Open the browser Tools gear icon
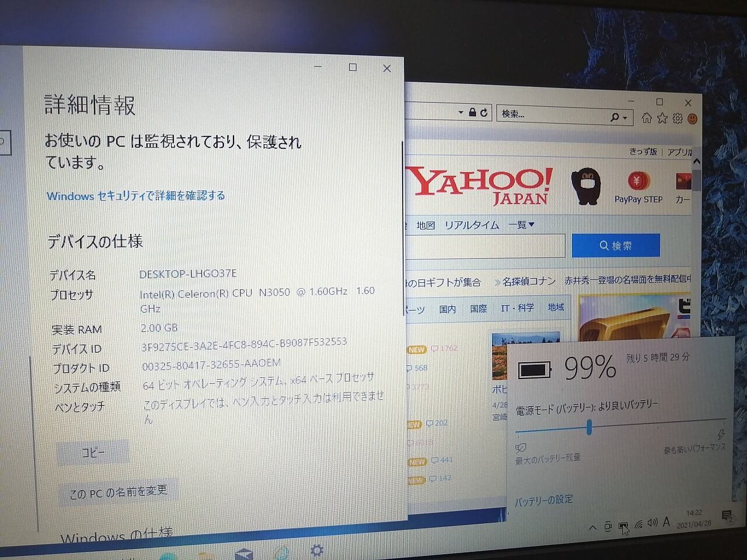Viewport: 747px width, 560px height. (677, 118)
